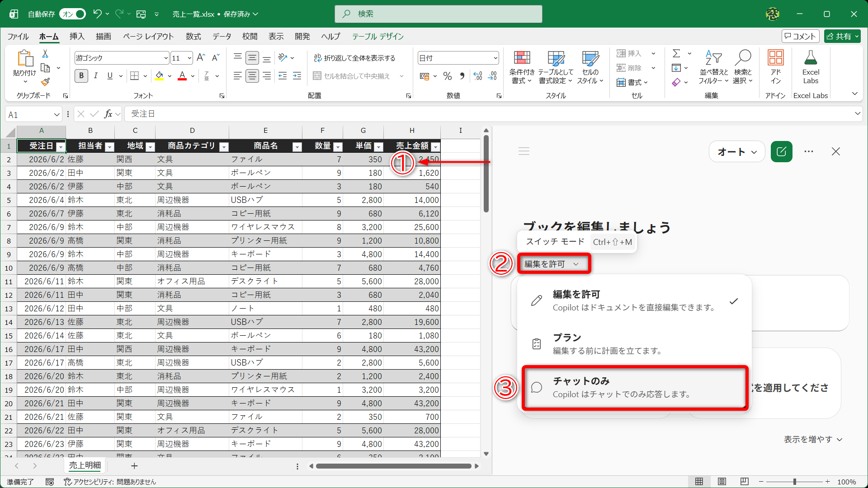Open the Add-ins (アドイン) icon
This screenshot has height=488, width=868.
[776, 67]
